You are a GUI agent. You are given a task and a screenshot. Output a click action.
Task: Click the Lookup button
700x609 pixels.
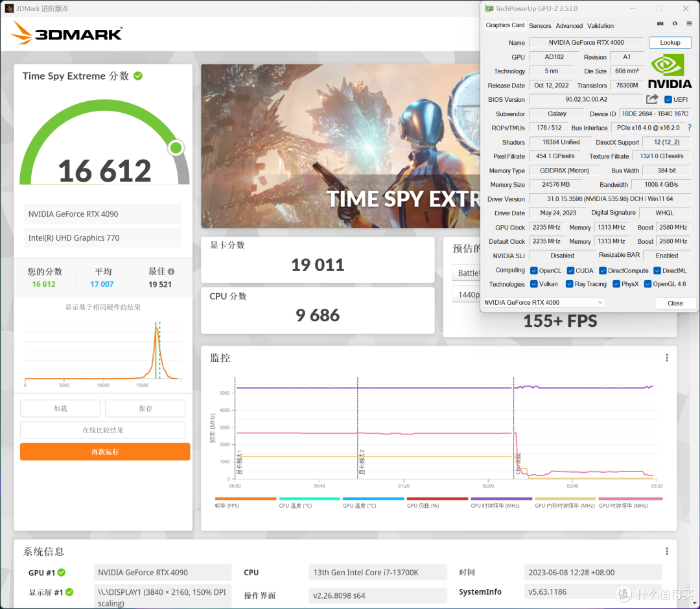670,42
